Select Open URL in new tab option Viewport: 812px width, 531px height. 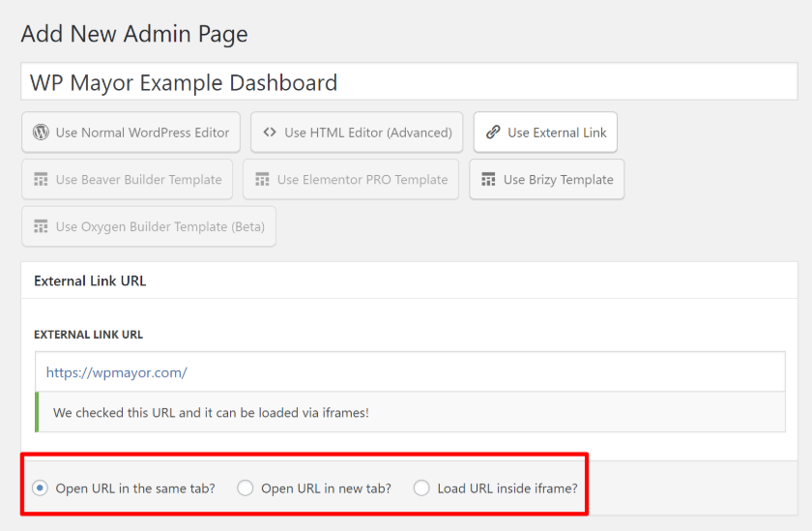tap(245, 488)
